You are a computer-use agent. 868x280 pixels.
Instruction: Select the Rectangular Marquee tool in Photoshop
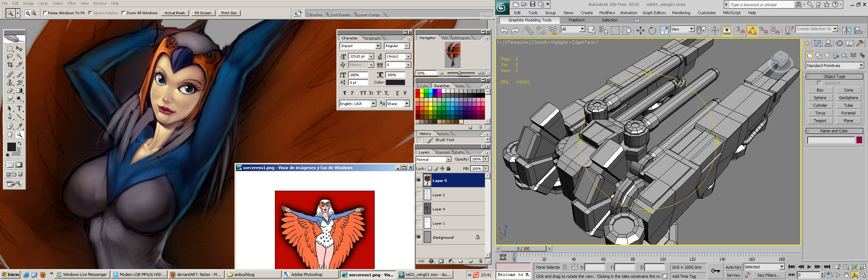(10, 48)
